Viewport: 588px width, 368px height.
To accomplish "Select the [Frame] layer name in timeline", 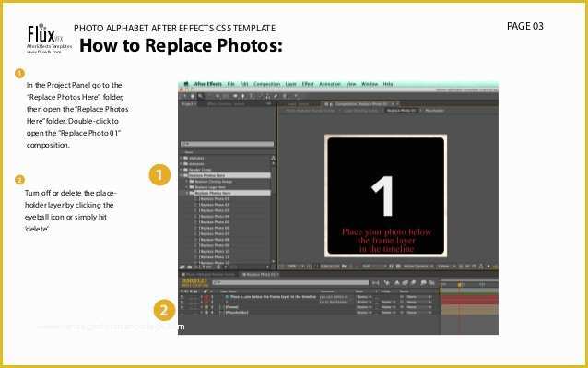I will 231,307.
